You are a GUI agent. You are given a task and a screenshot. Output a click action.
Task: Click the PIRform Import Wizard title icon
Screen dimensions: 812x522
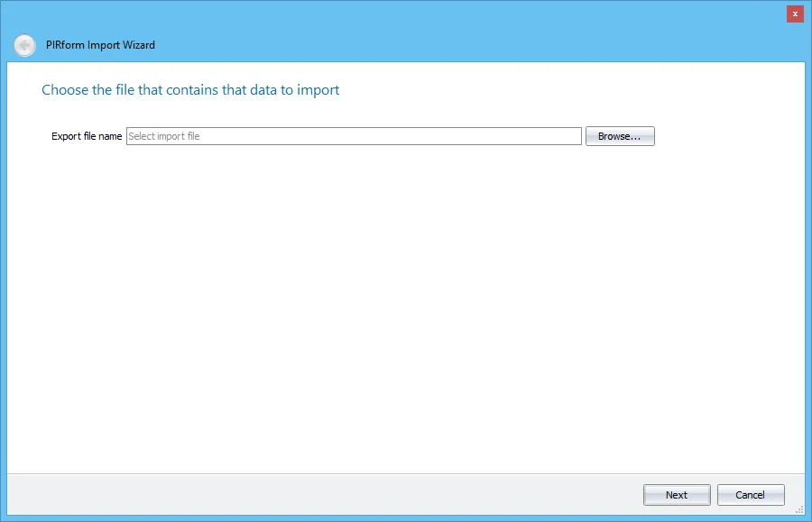24,45
